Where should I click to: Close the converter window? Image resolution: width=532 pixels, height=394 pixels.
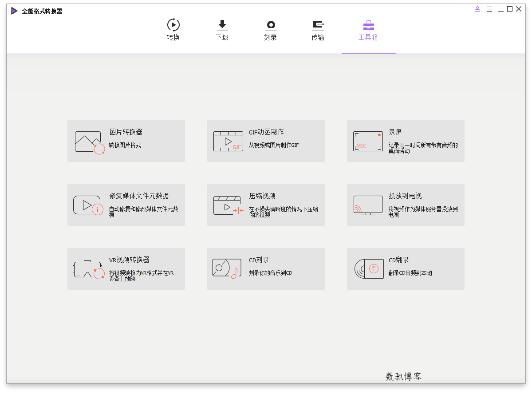click(519, 9)
